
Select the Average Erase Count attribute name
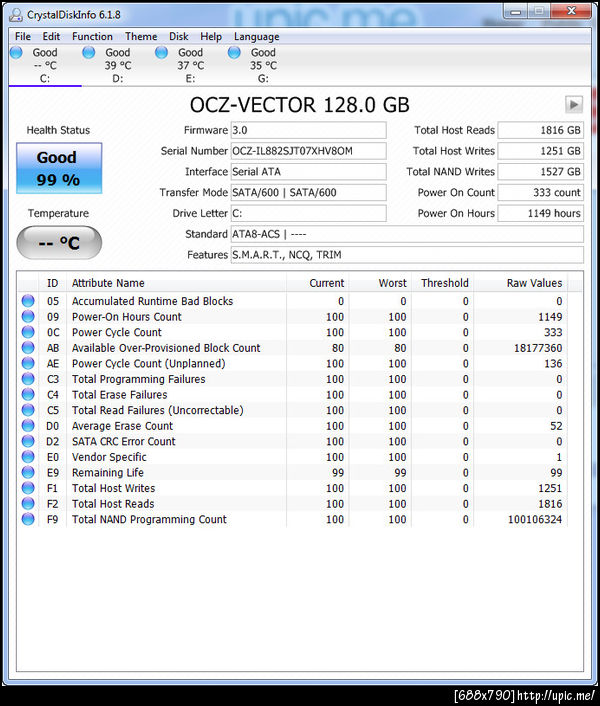(x=122, y=426)
